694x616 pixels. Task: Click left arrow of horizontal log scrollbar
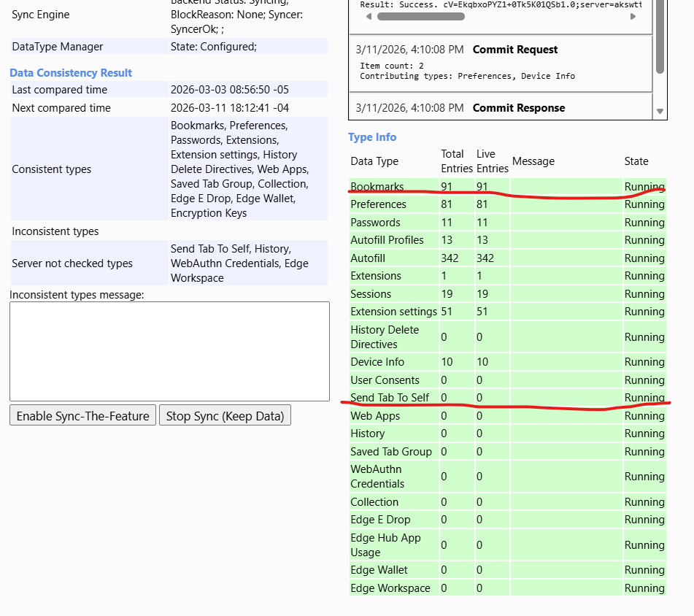pyautogui.click(x=369, y=17)
